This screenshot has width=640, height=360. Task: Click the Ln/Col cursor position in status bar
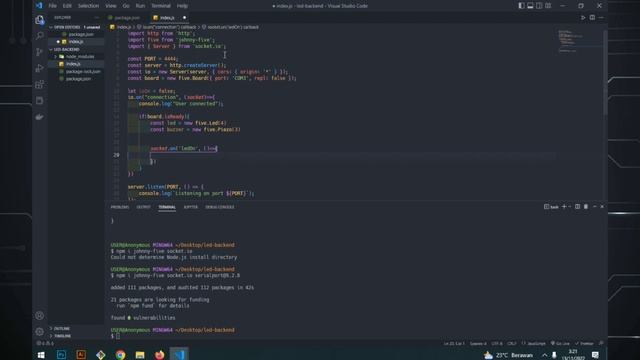(454, 343)
